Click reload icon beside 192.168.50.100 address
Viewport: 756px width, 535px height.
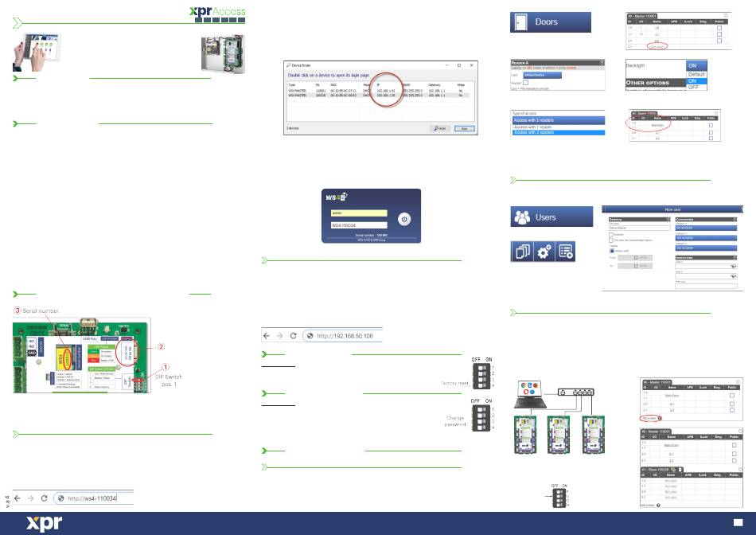pyautogui.click(x=293, y=335)
